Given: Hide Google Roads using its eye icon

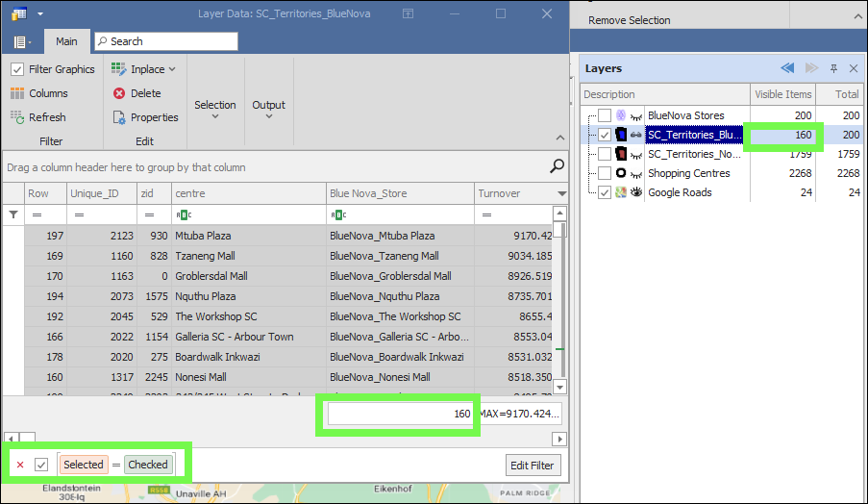Looking at the screenshot, I should [636, 192].
